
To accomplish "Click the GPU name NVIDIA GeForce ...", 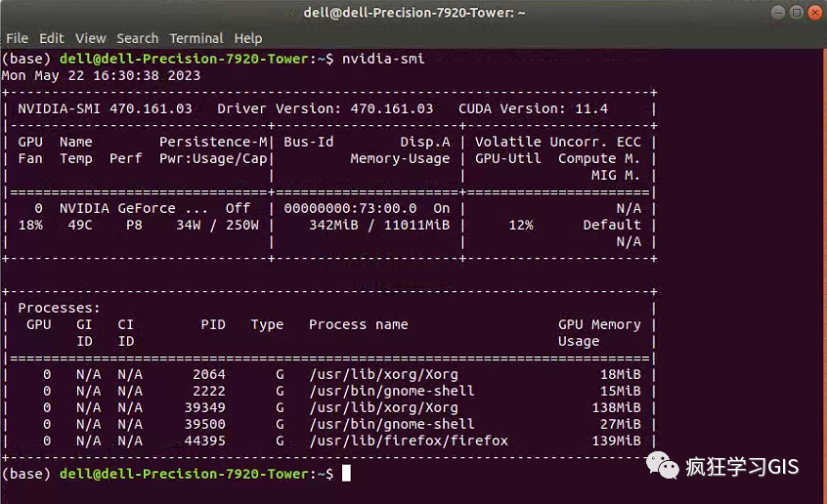I will pos(134,208).
